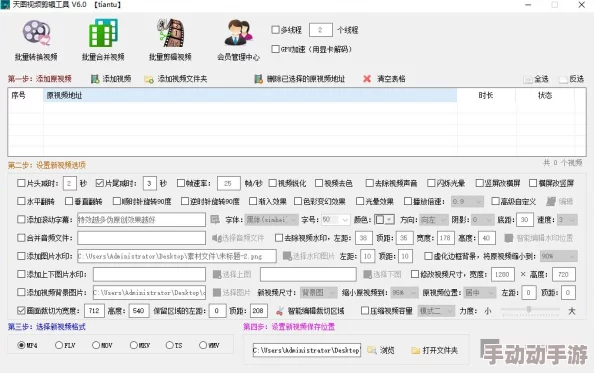594x373 pixels.
Task: Select MOV format radio button
Action: [96, 345]
